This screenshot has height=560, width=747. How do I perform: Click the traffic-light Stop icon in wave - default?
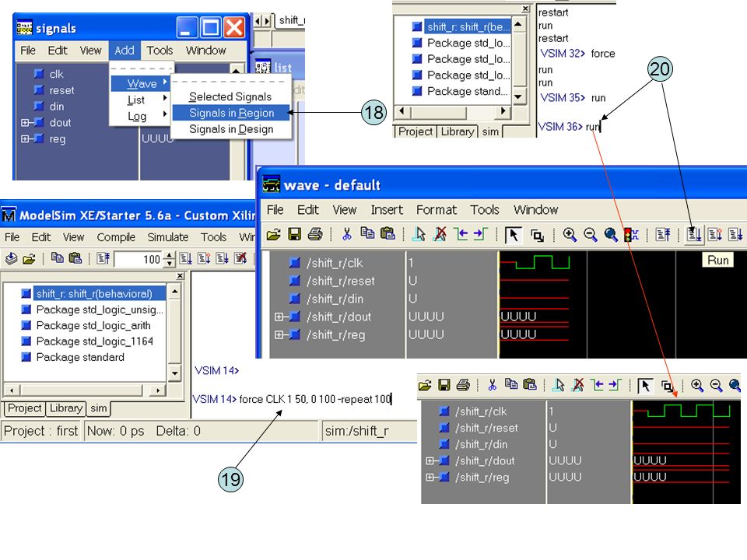(x=631, y=235)
